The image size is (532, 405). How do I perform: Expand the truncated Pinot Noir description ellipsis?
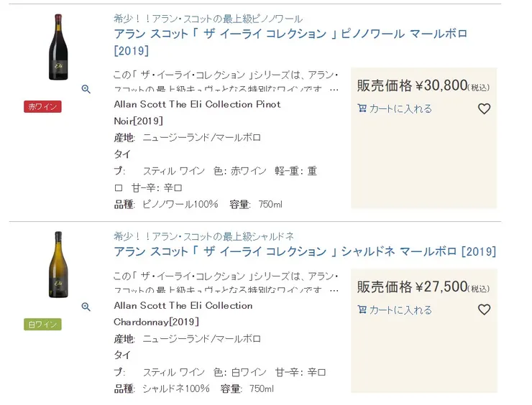point(334,90)
